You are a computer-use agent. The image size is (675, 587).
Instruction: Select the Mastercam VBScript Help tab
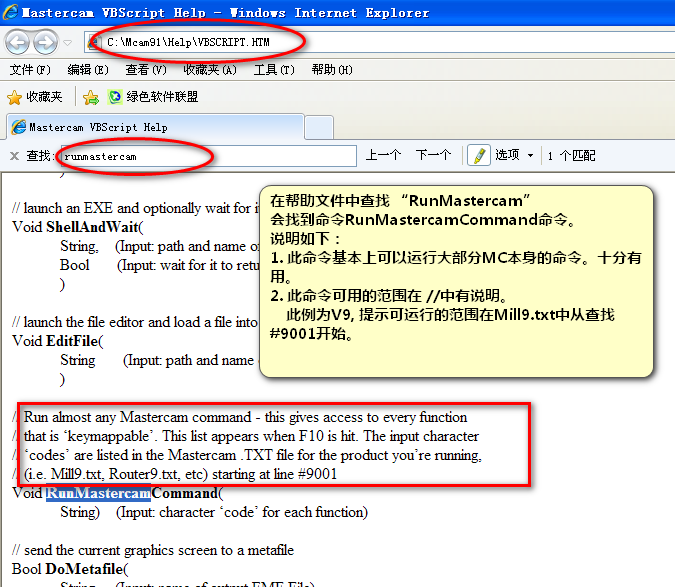coord(155,127)
